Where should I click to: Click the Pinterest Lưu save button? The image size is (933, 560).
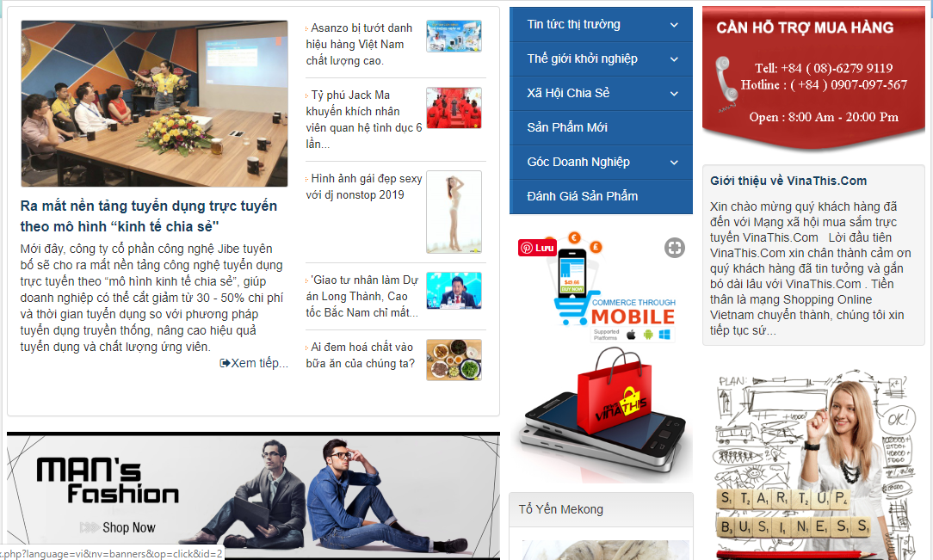537,247
